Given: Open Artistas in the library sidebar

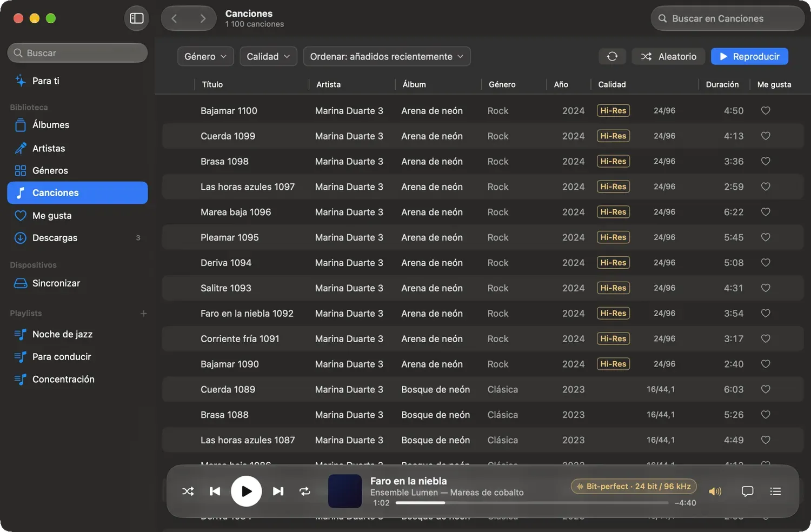Looking at the screenshot, I should pyautogui.click(x=77, y=148).
